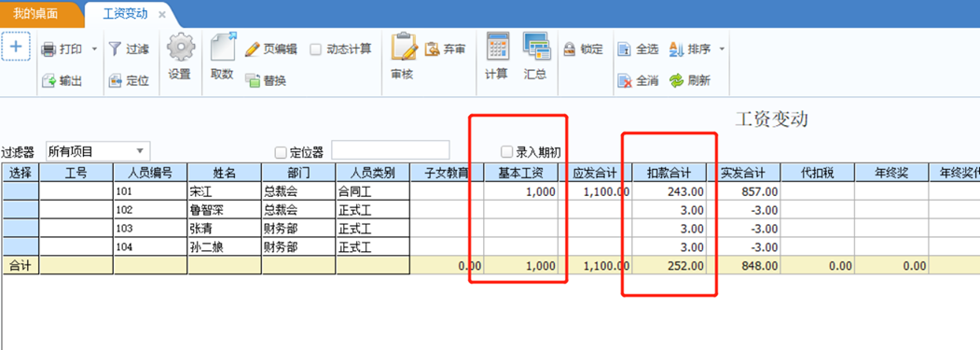Click the 部门 column header
Screen dimensions: 980x350
[x=298, y=173]
